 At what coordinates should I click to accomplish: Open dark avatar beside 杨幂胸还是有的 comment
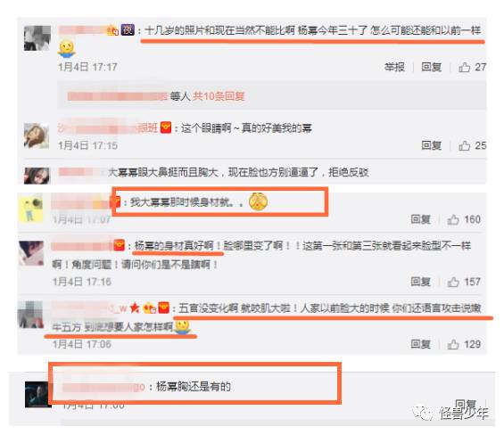tap(38, 395)
